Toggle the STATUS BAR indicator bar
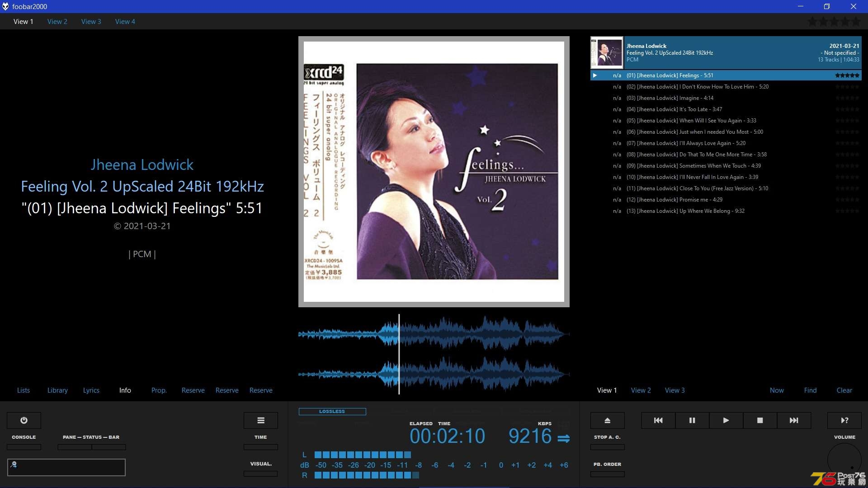 point(109,447)
